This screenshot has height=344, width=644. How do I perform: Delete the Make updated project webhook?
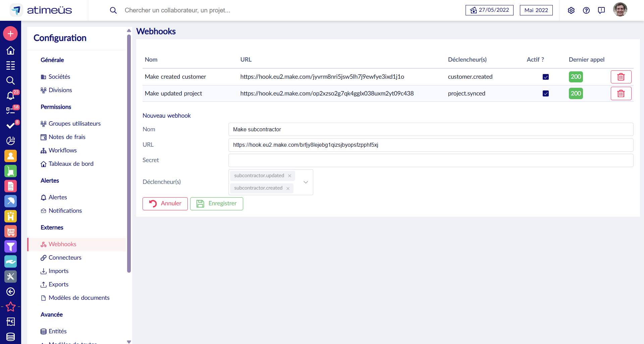coord(621,93)
